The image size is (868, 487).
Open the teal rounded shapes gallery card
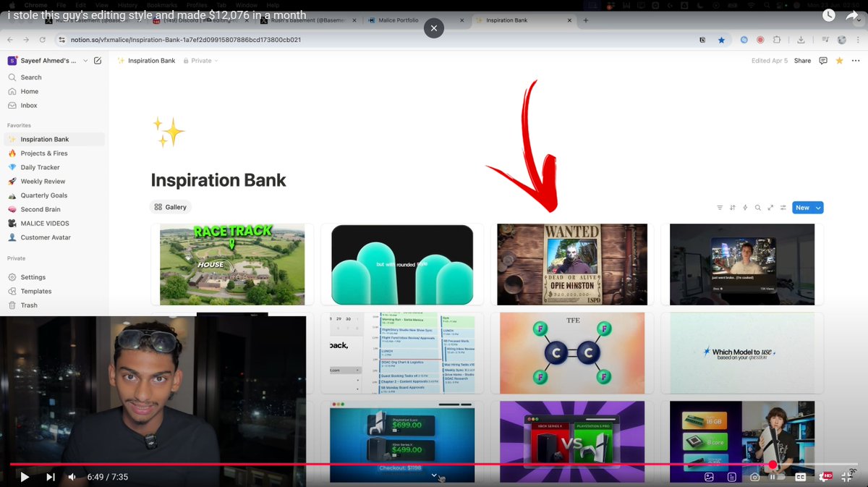click(x=402, y=264)
